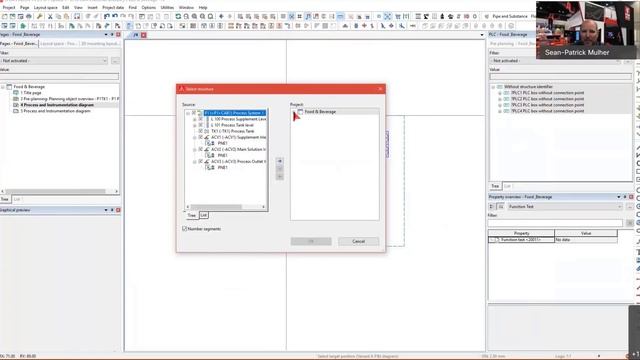The image size is (640, 360).
Task: Toggle the root Process System checkbox
Action: (x=194, y=113)
